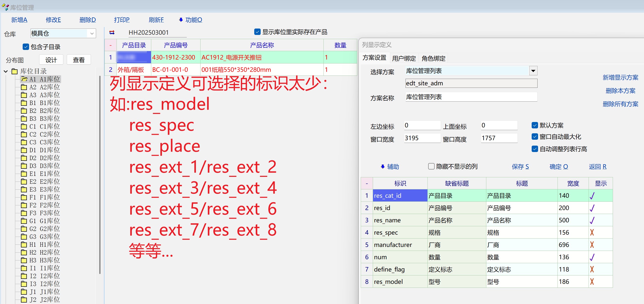
Task: Click display checkmark for res_cat_id row
Action: click(x=592, y=196)
